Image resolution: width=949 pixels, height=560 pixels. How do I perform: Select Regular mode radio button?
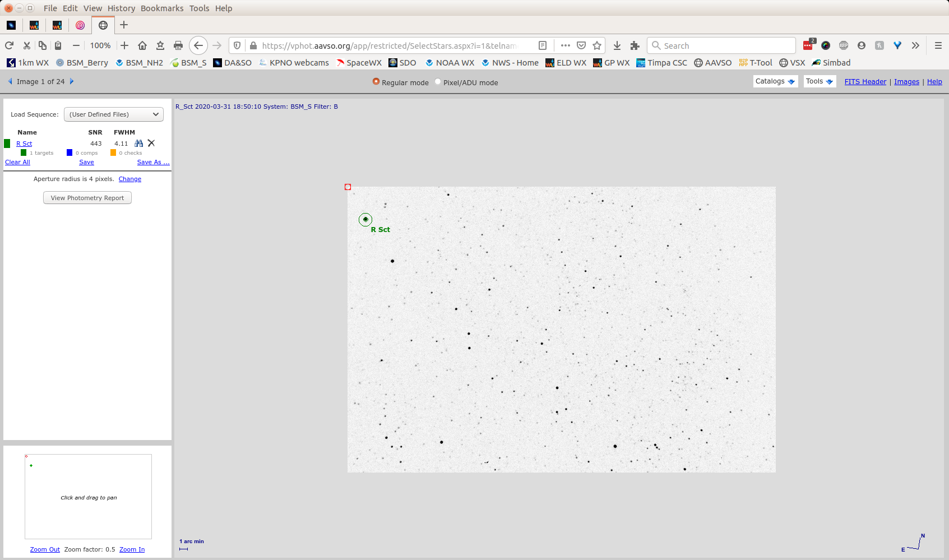(x=376, y=82)
